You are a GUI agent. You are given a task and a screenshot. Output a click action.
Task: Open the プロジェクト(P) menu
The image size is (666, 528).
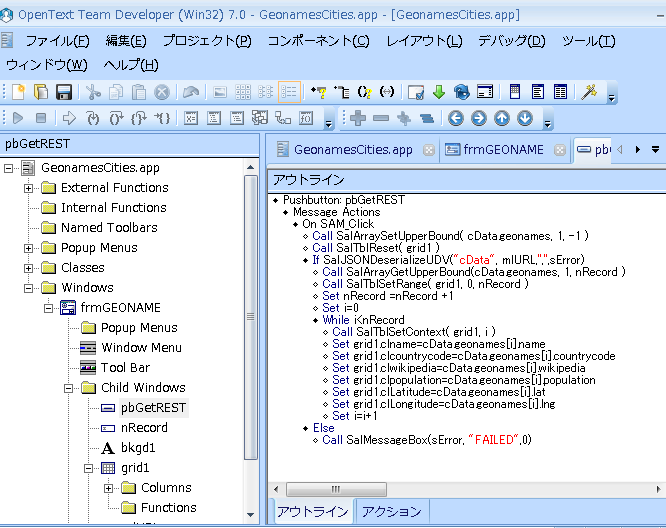[x=207, y=41]
